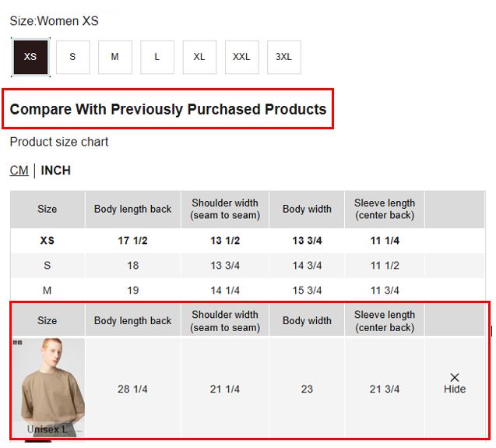Screen dimensions: 496x448
Task: Click the Product size chart label
Action: [x=59, y=142]
